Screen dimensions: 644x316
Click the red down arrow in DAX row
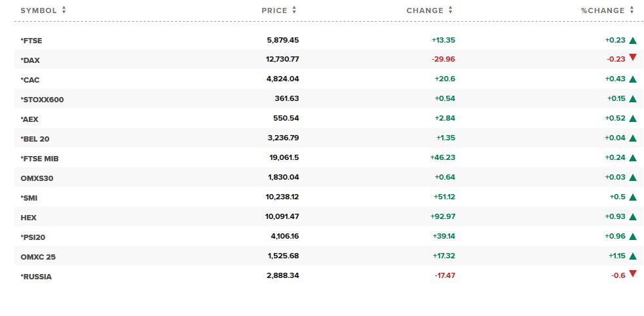coord(632,58)
